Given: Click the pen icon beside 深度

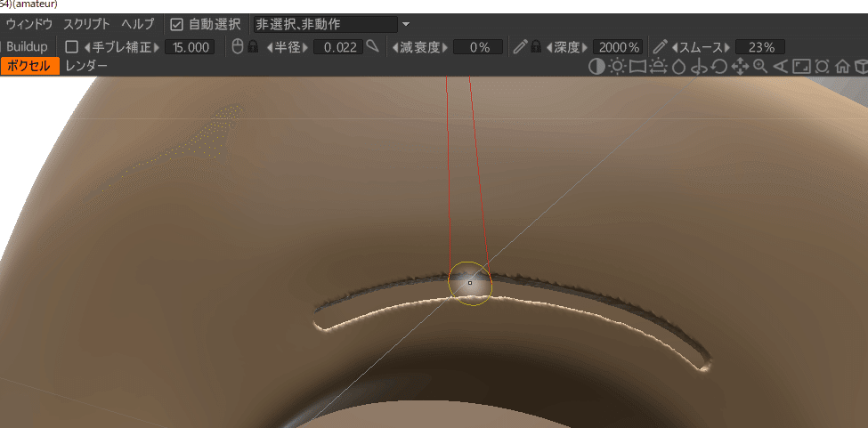Looking at the screenshot, I should coord(519,46).
